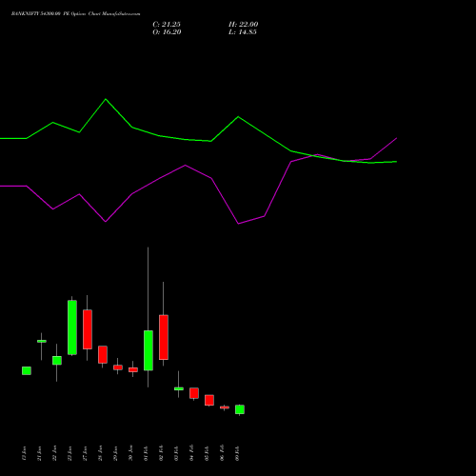The image size is (476, 476).
Task: Click the green candle body above 01 Feb
Action: 149,350
